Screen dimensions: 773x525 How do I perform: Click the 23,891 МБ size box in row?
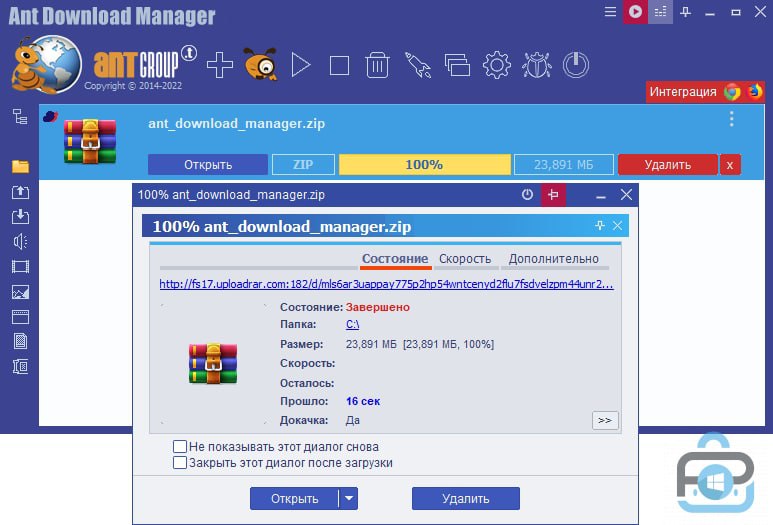pos(563,165)
